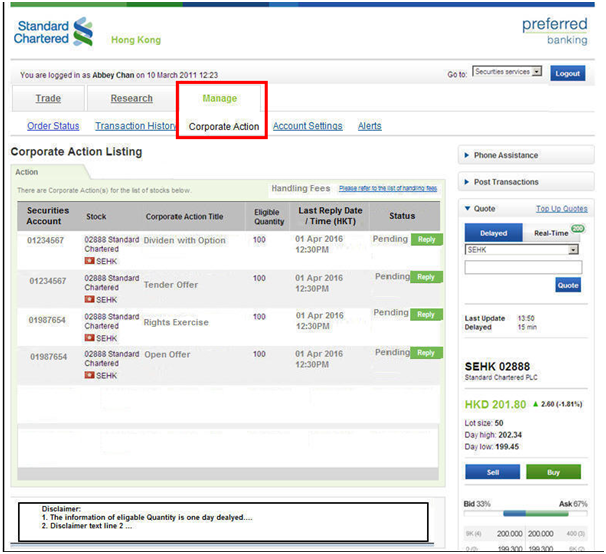Image resolution: width=606 pixels, height=554 pixels.
Task: Select the Action tab in listing panel
Action: point(27,172)
